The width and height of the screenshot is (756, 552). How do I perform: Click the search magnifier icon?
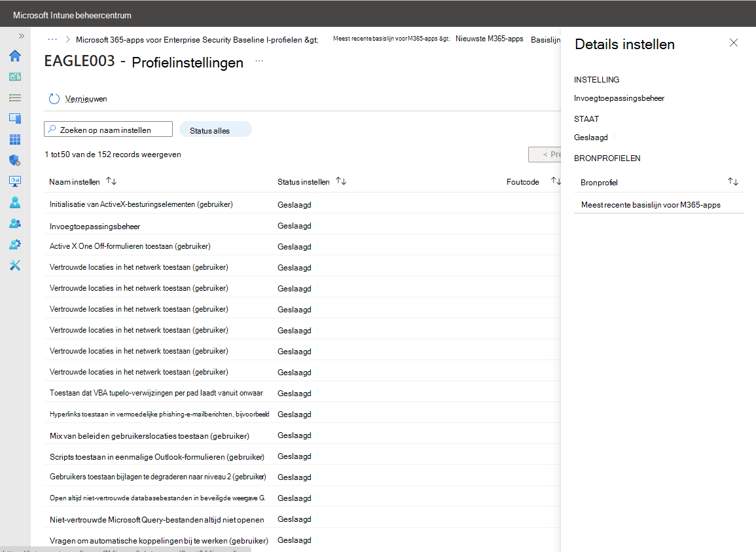point(52,129)
